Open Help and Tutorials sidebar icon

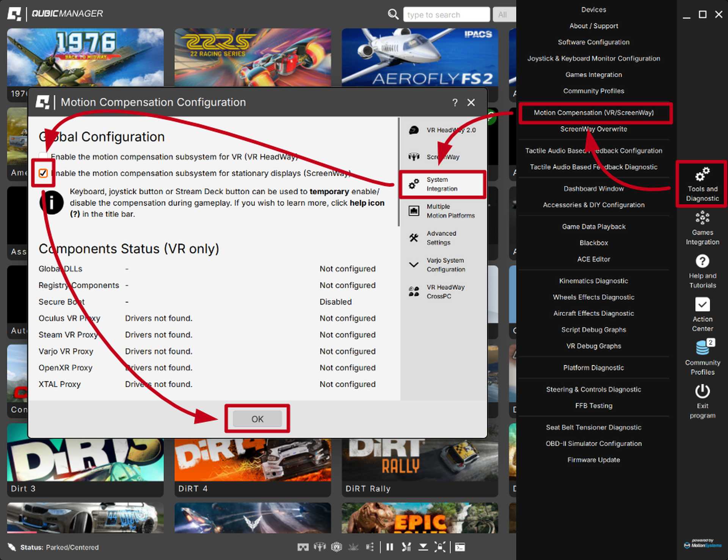(702, 272)
